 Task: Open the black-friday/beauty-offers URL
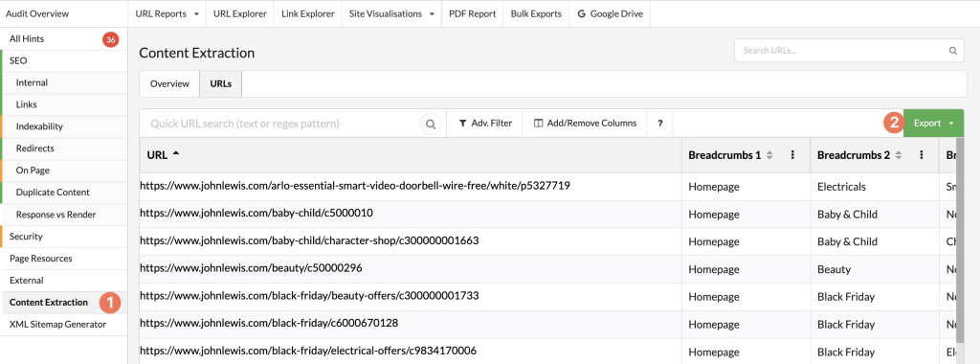click(309, 296)
